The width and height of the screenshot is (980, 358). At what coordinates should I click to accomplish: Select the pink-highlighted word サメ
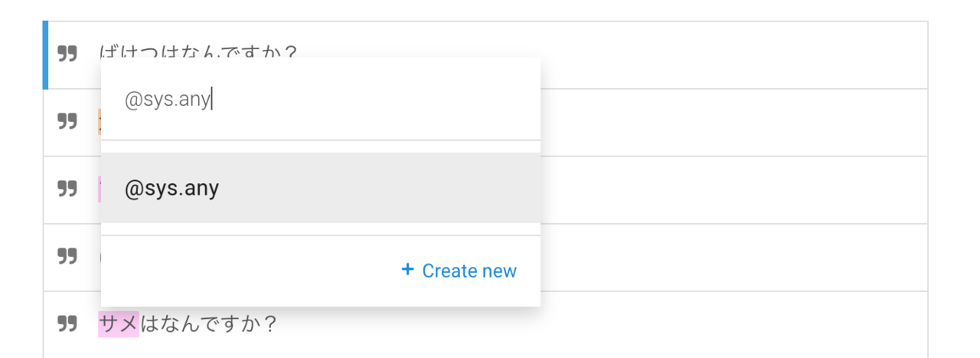(x=119, y=324)
